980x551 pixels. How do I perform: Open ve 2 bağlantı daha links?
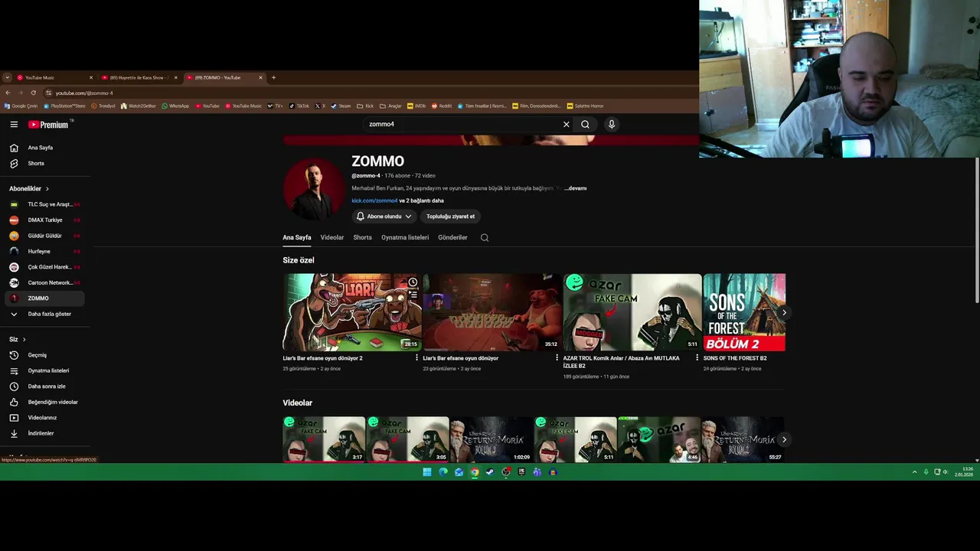point(421,201)
